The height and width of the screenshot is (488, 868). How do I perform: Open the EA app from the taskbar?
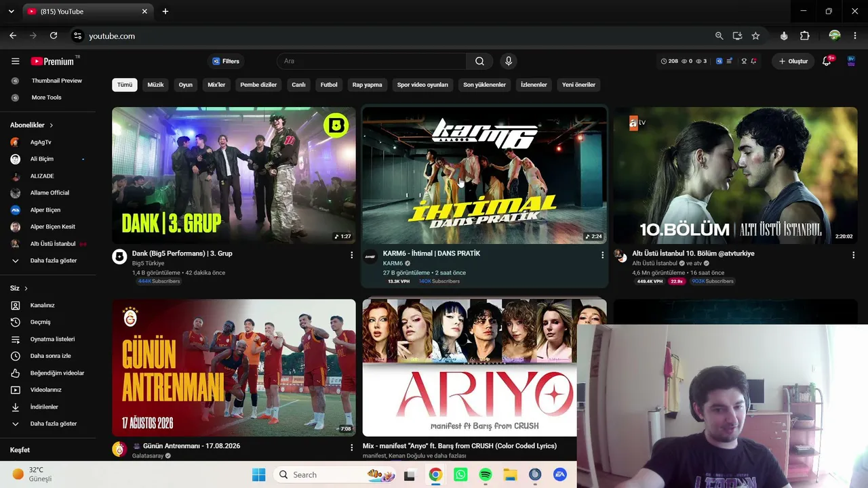(x=559, y=474)
